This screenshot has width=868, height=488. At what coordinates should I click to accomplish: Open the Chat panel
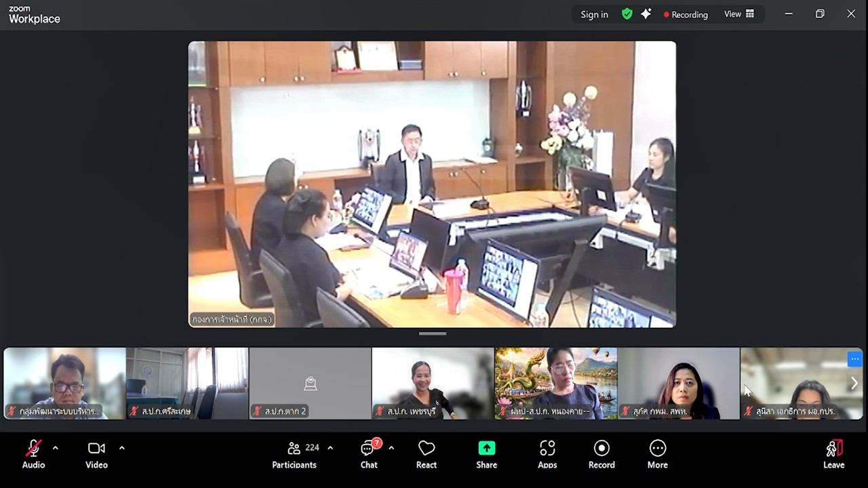[369, 454]
